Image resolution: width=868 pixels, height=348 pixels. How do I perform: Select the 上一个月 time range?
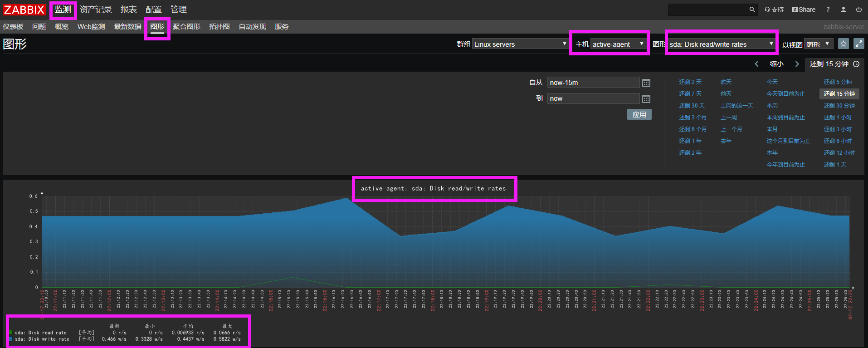(x=731, y=129)
